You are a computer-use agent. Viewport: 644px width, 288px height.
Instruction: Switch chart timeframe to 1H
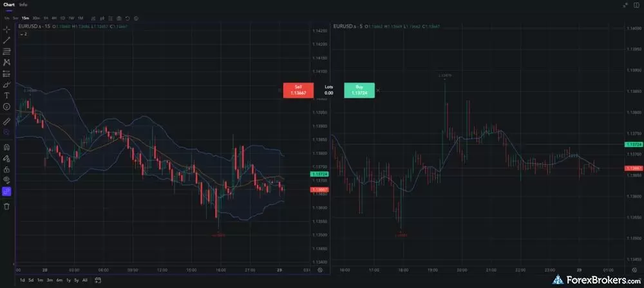(46, 18)
